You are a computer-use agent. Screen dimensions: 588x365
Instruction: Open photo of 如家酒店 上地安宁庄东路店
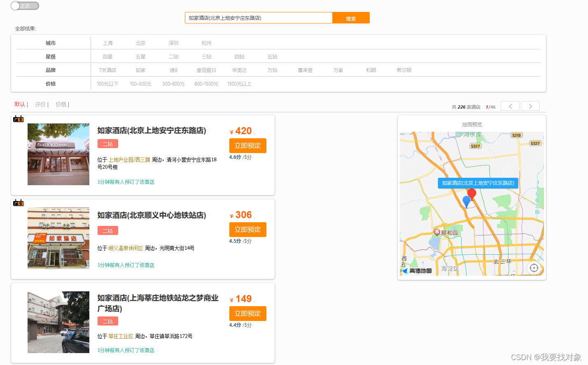[58, 154]
